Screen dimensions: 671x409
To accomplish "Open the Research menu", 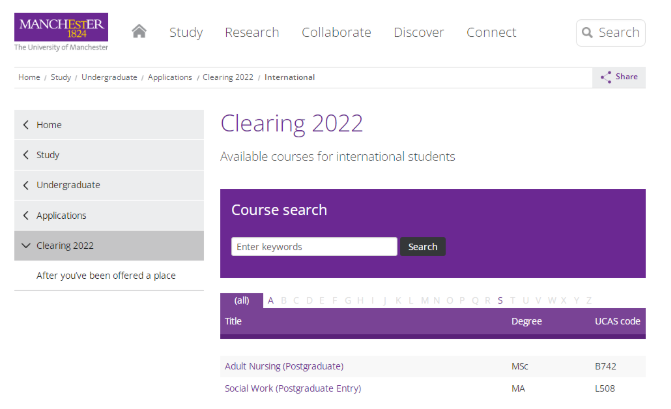I will (252, 32).
